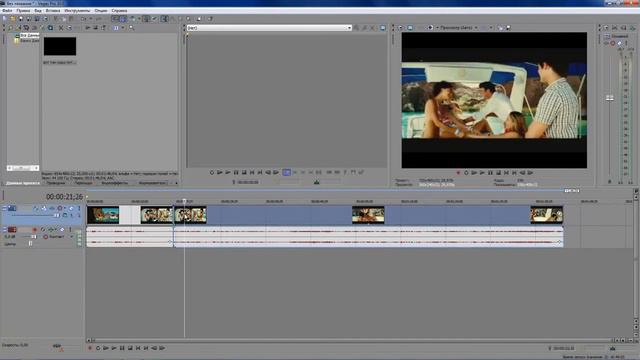Click Play in the bottom timeline transport
The image size is (640, 360).
[114, 348]
